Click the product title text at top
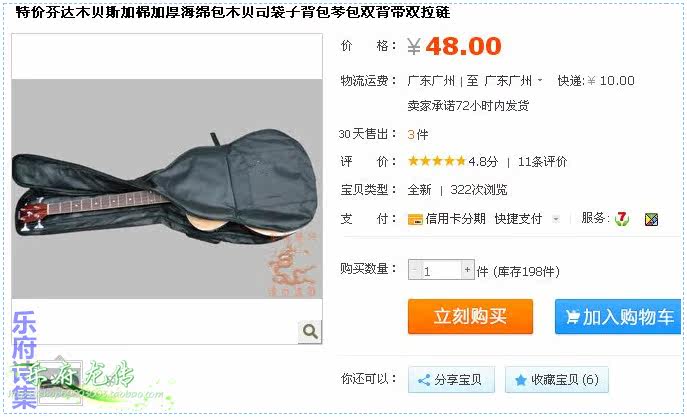 click(x=233, y=12)
